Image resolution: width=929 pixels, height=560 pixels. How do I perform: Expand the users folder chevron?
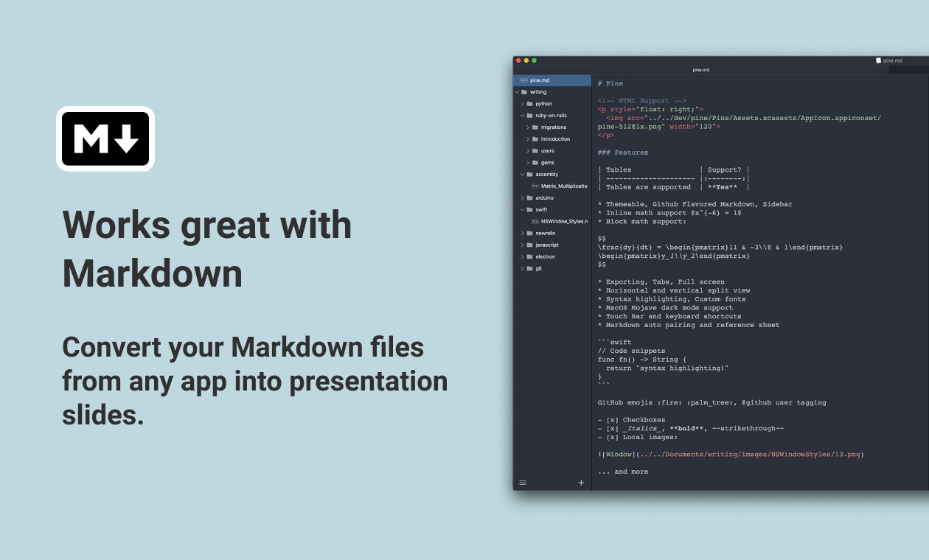click(527, 151)
